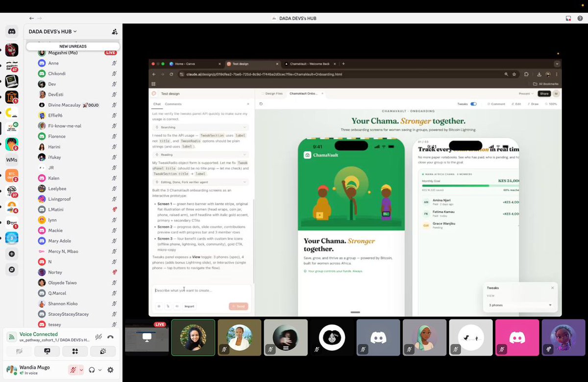Click the pop-out icon in top right bar
This screenshot has height=382, width=588.
point(568,18)
